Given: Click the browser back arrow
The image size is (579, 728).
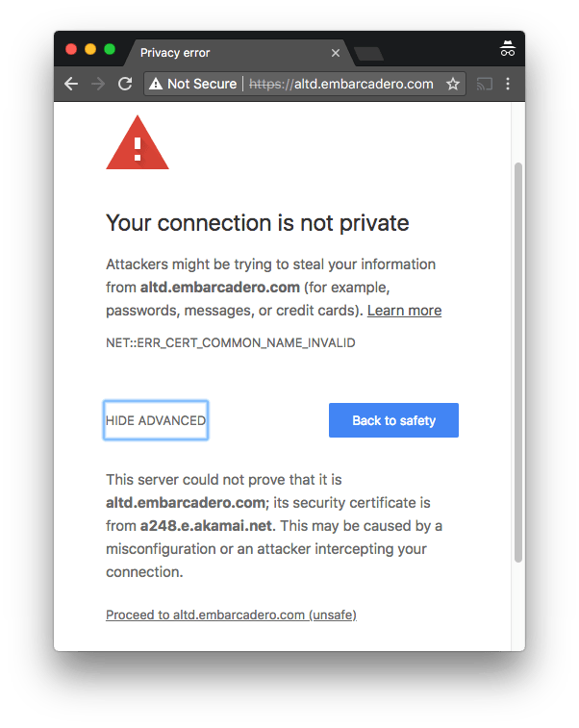Looking at the screenshot, I should (x=70, y=84).
